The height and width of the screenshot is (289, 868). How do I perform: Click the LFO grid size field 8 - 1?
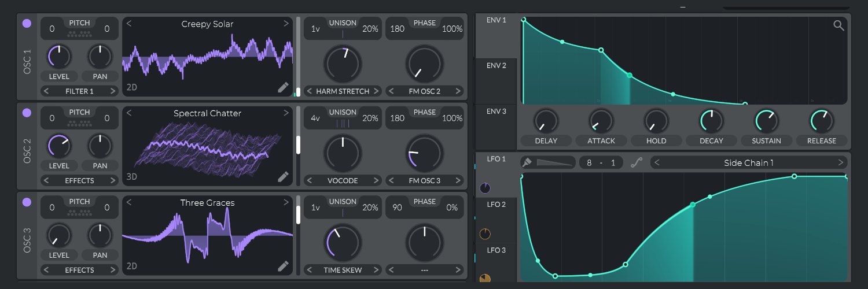[601, 162]
